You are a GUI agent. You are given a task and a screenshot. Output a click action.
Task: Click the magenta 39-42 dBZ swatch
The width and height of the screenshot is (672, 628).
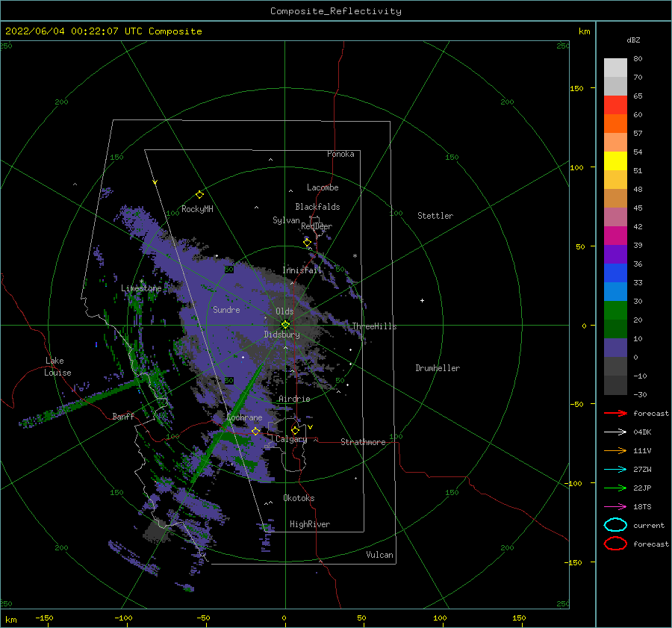tap(615, 236)
